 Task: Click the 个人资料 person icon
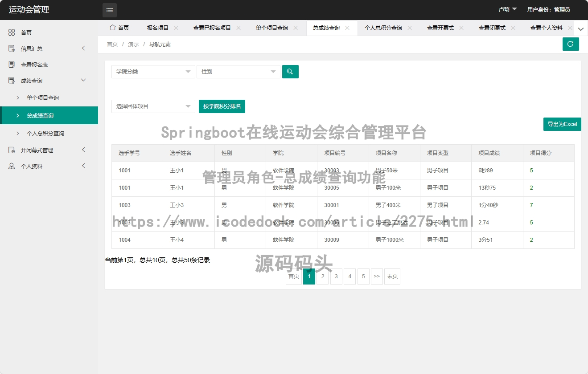tap(12, 166)
